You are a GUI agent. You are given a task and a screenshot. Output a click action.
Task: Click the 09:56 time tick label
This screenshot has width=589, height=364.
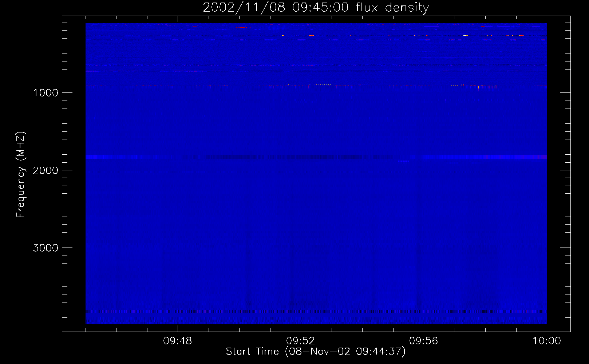[x=423, y=341]
